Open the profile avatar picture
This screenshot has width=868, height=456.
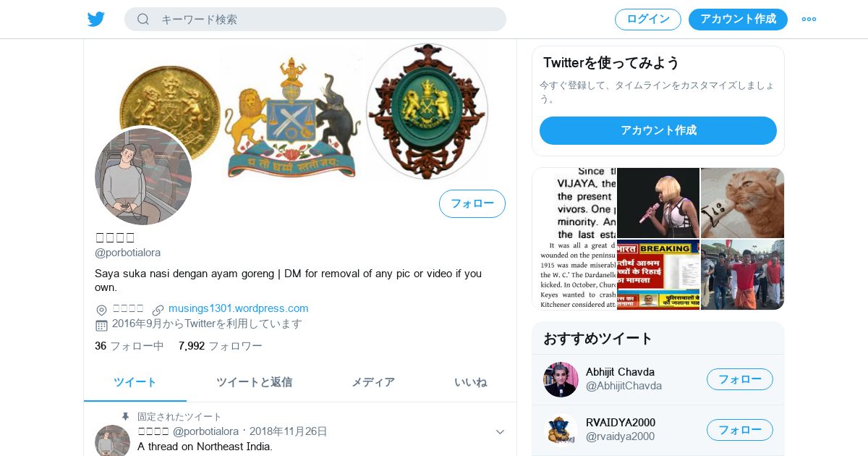(x=143, y=177)
